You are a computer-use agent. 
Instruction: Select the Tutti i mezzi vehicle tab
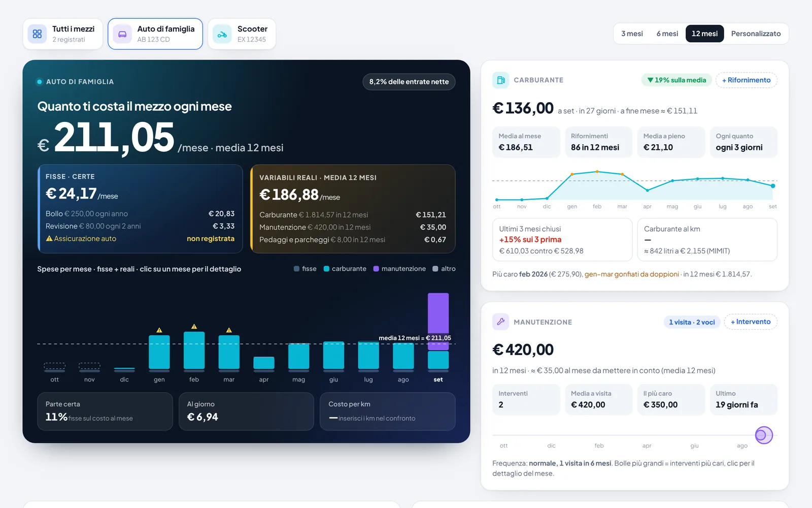tap(63, 34)
